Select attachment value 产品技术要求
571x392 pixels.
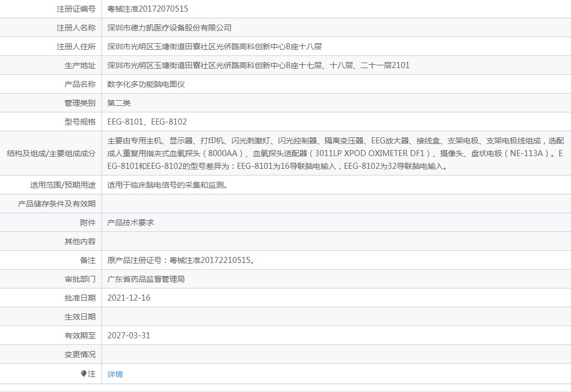pos(130,223)
